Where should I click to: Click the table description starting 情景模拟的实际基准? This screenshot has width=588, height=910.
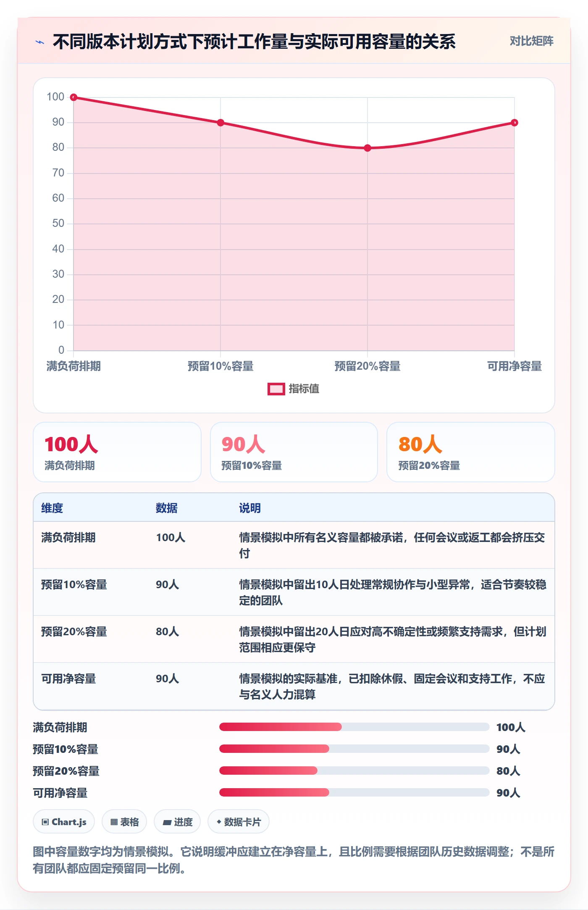click(392, 686)
